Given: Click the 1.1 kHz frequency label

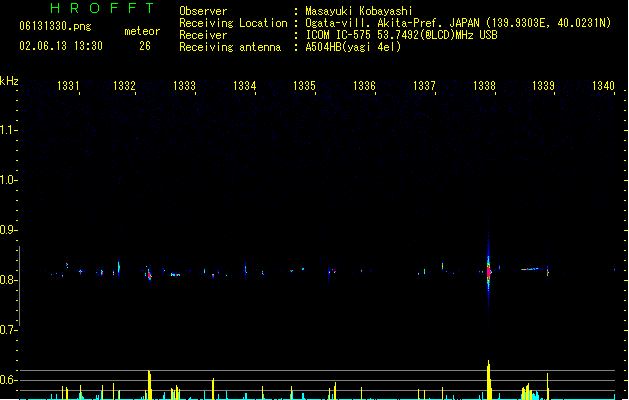Looking at the screenshot, I should pos(8,130).
